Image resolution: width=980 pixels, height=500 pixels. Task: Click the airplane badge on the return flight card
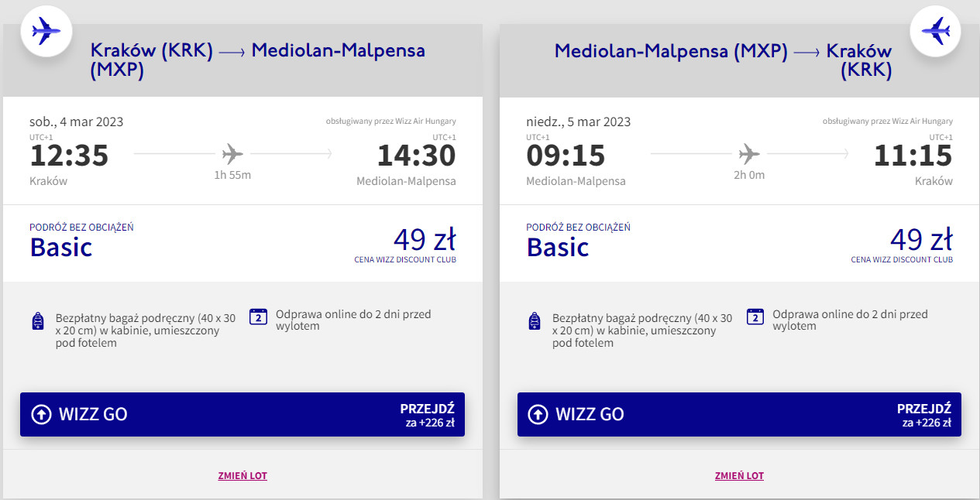[x=935, y=31]
